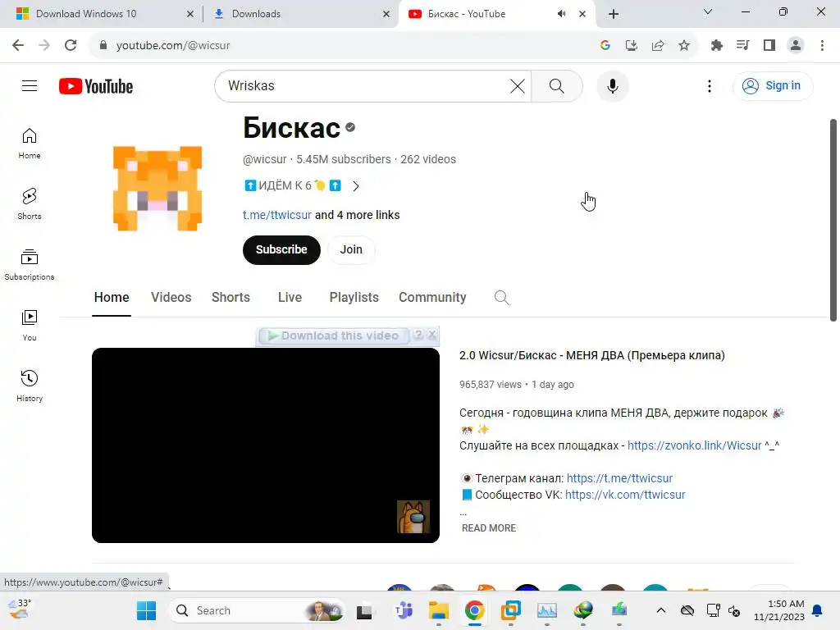Open You section in the sidebar

[x=30, y=325]
